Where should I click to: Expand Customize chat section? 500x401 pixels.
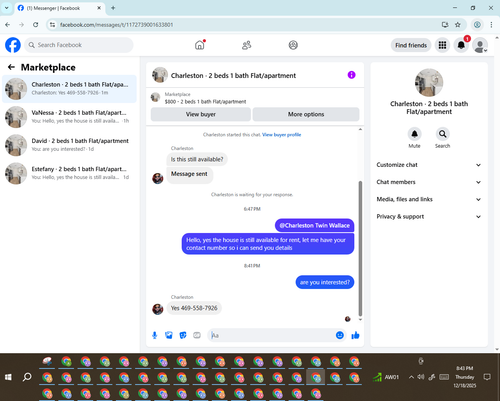(429, 165)
